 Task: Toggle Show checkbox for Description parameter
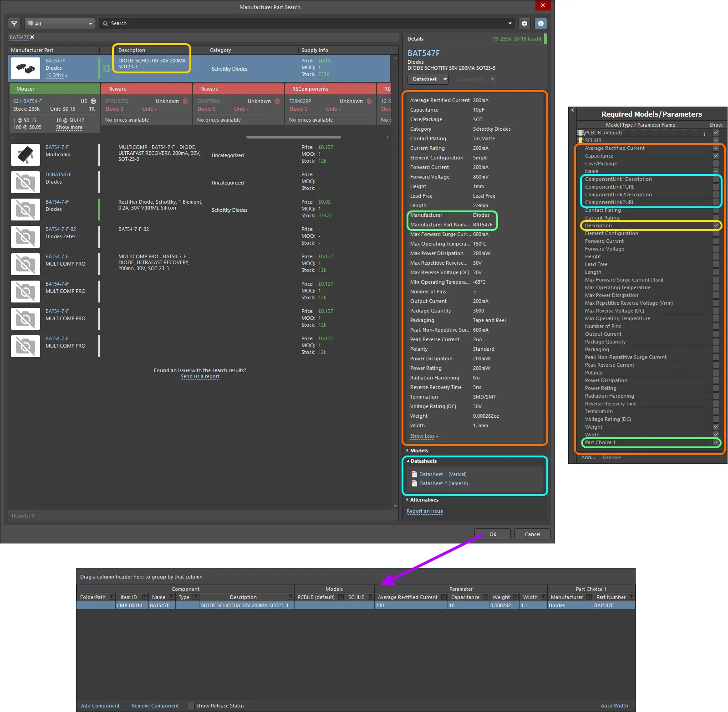click(x=716, y=225)
